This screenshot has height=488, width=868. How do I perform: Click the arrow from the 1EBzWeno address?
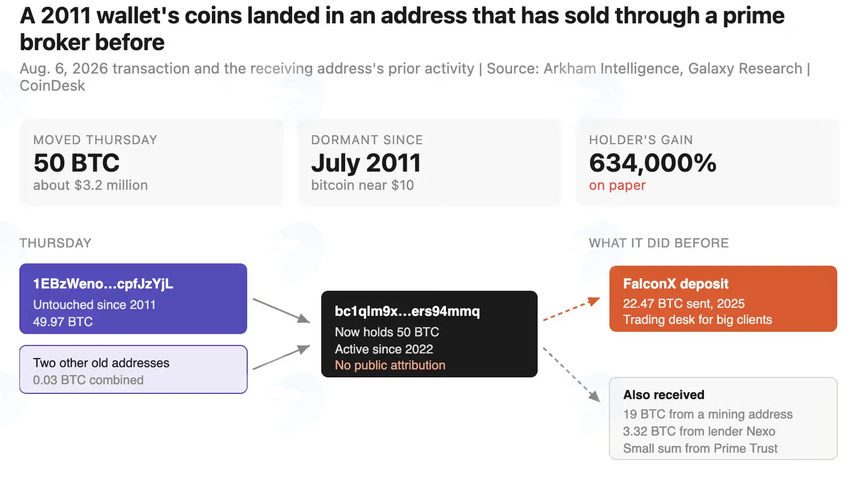pyautogui.click(x=281, y=311)
